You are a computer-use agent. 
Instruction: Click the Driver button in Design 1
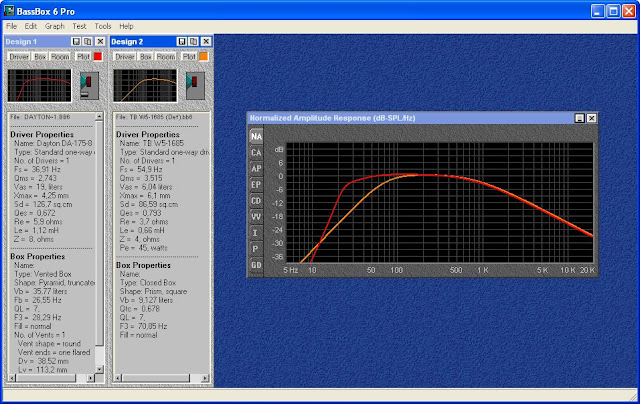click(19, 57)
